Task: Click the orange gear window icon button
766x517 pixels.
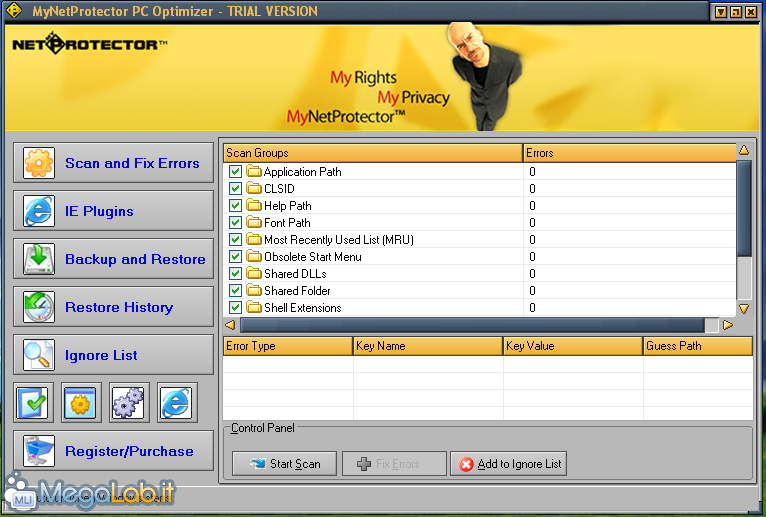Action: (x=81, y=402)
